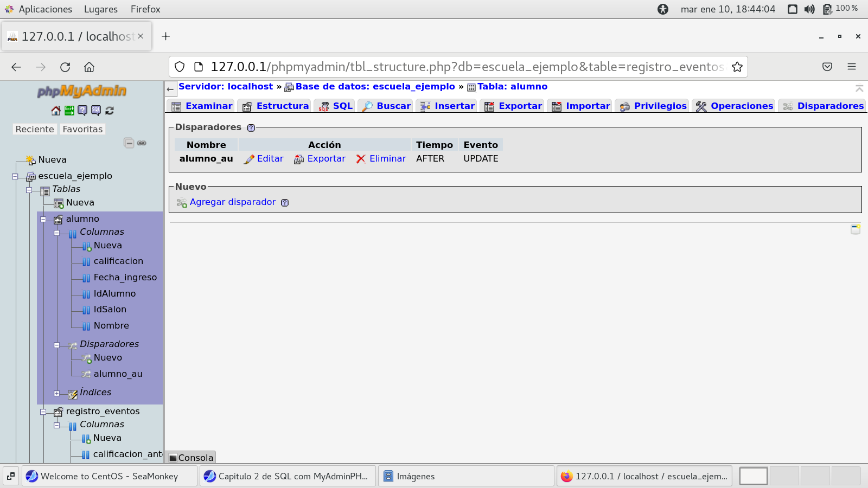Bookmark this page with star icon
The height and width of the screenshot is (488, 868).
[x=737, y=67]
